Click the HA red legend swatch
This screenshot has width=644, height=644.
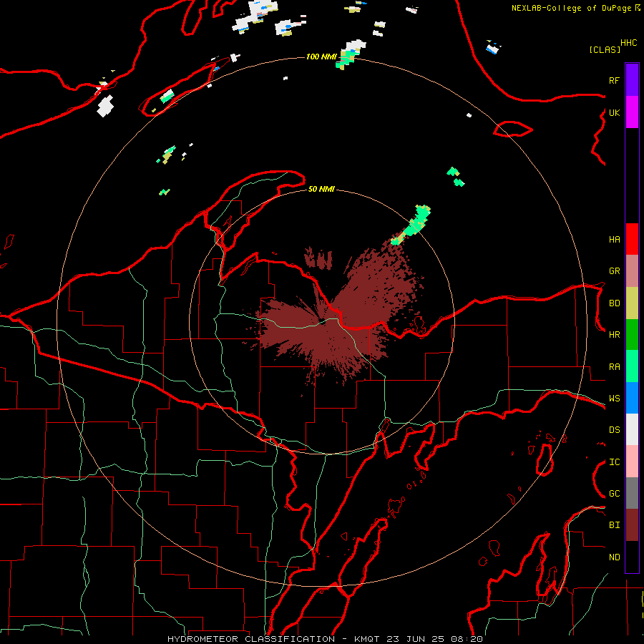point(632,239)
